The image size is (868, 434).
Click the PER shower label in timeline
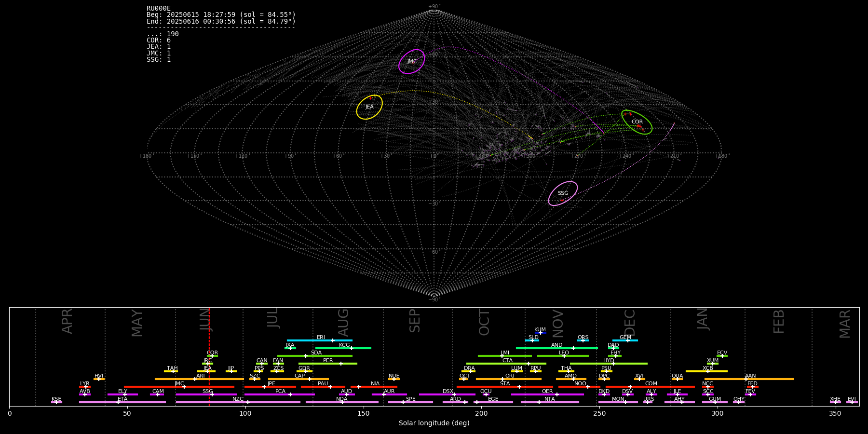[328, 361]
